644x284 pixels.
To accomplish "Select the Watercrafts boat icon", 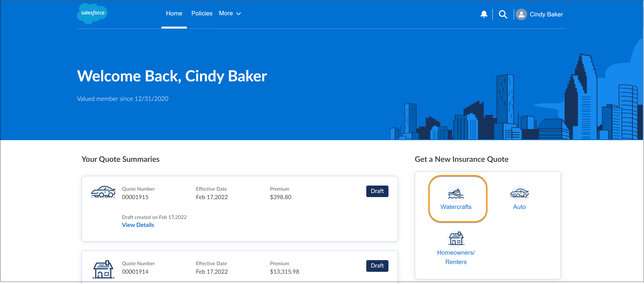I will tap(456, 194).
